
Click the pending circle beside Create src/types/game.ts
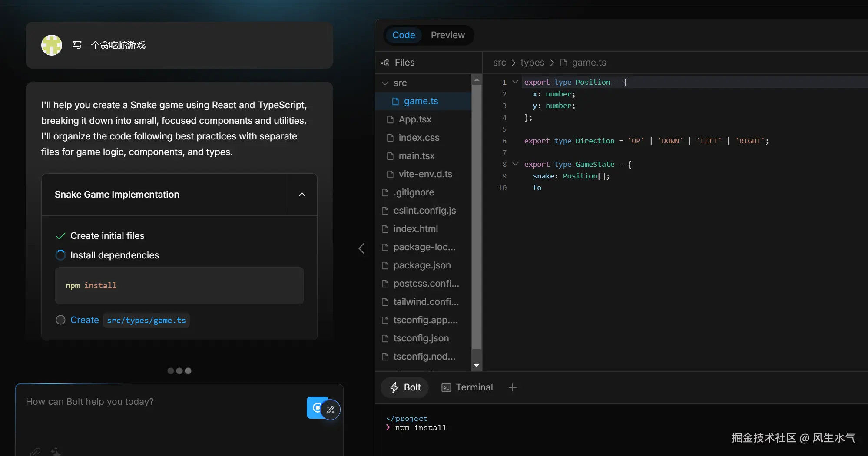pos(61,320)
